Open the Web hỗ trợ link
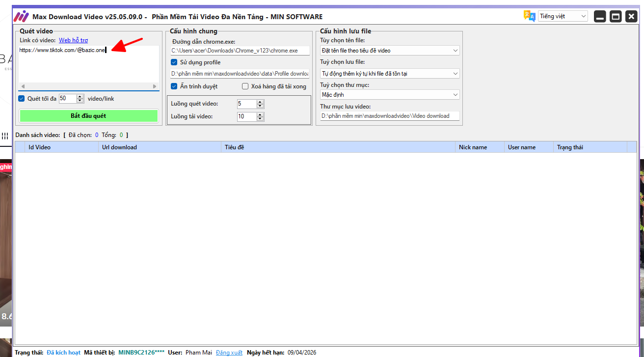The width and height of the screenshot is (644, 357). [x=74, y=40]
